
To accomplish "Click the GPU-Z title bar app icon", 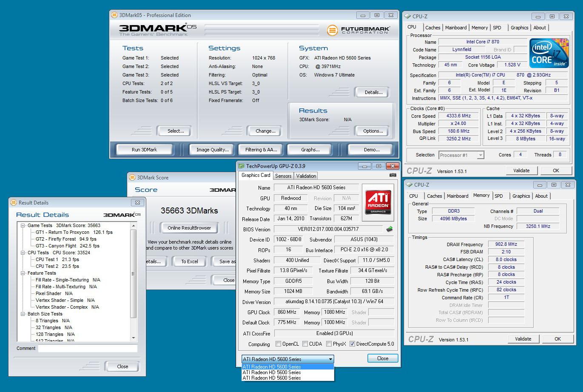I will [x=242, y=166].
